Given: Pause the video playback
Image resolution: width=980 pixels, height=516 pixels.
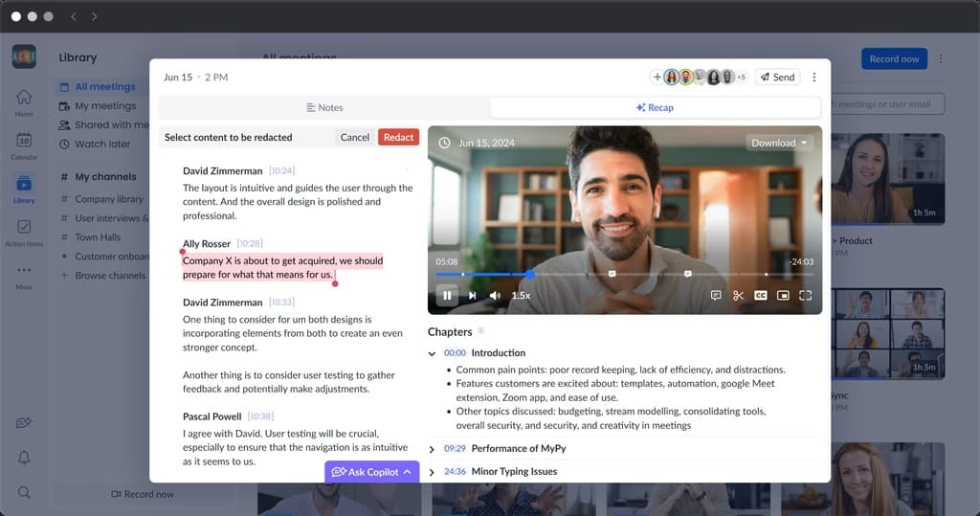Looking at the screenshot, I should (x=447, y=296).
